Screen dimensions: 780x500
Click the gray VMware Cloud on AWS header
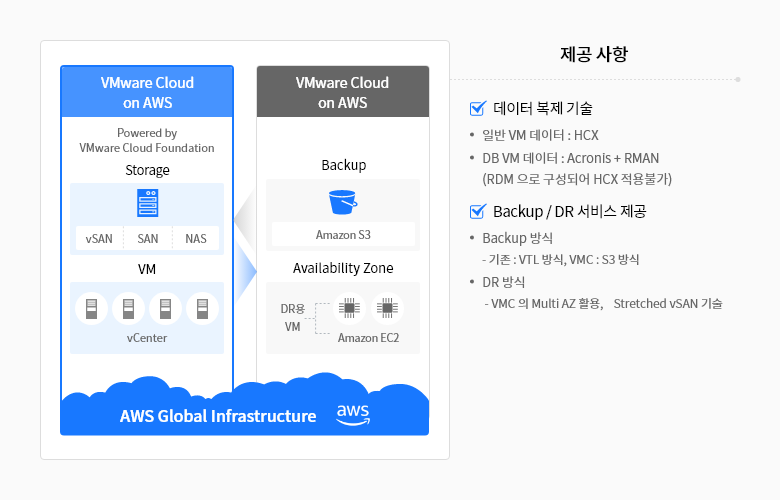tap(343, 92)
